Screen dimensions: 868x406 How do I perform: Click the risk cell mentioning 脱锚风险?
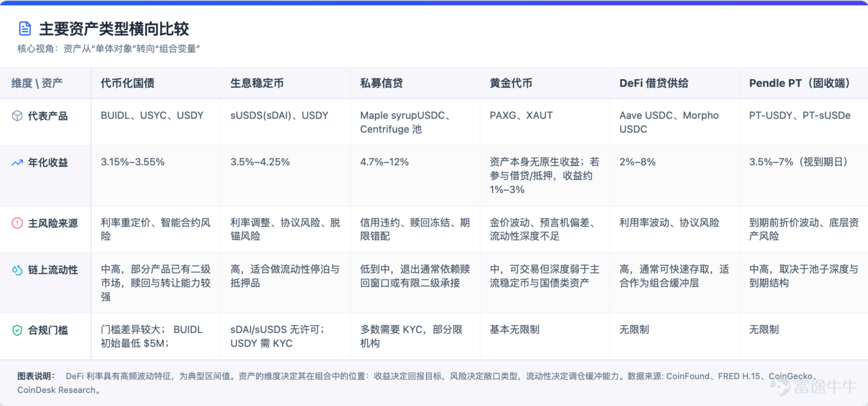pos(285,229)
